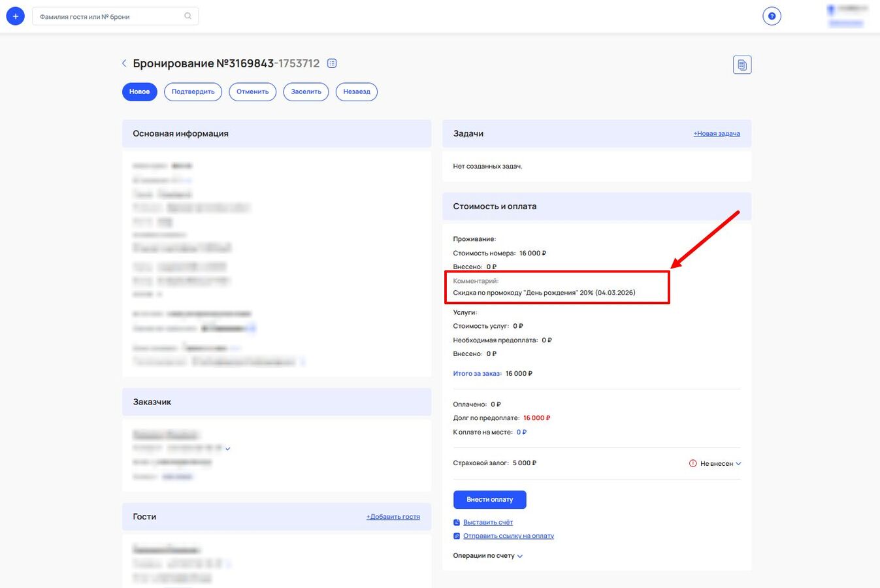This screenshot has width=880, height=588.
Task: Mark booking as Незаезд
Action: coord(357,92)
